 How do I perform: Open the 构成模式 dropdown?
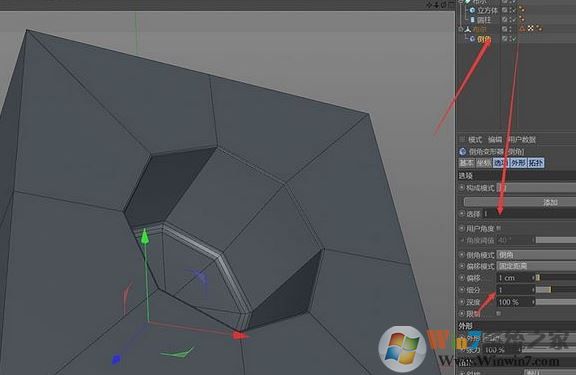click(x=536, y=188)
